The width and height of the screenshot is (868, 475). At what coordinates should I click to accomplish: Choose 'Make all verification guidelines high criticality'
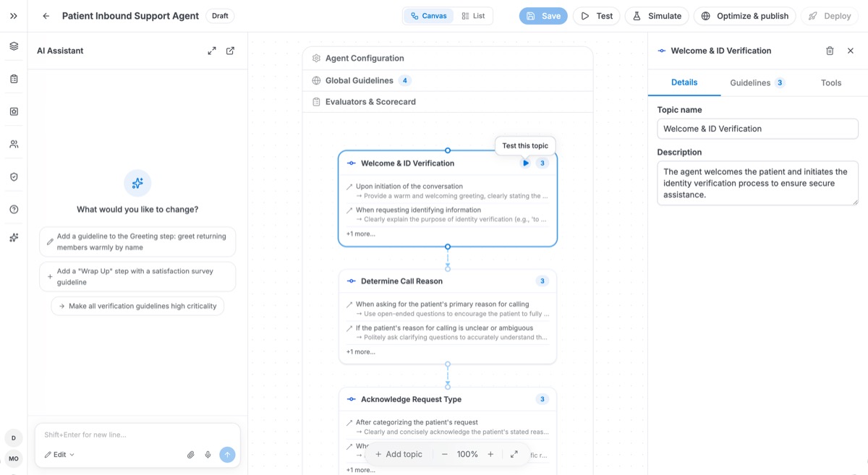(x=137, y=306)
